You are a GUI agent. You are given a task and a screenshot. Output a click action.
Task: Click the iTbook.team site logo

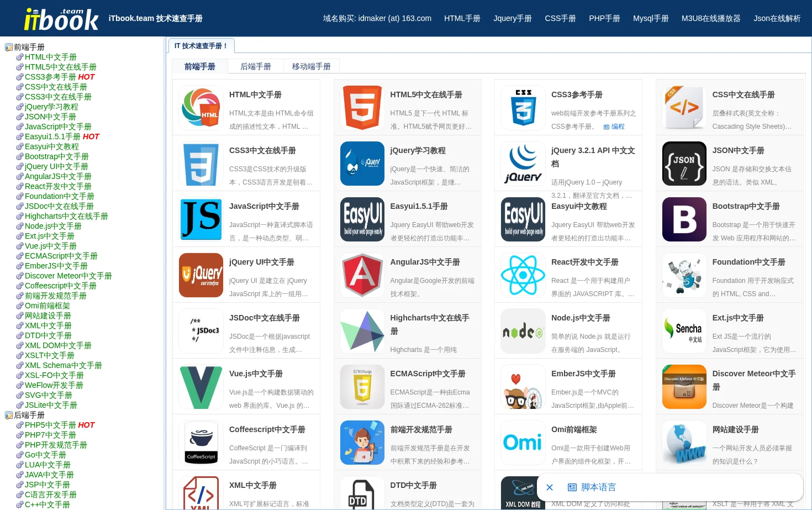tap(61, 19)
